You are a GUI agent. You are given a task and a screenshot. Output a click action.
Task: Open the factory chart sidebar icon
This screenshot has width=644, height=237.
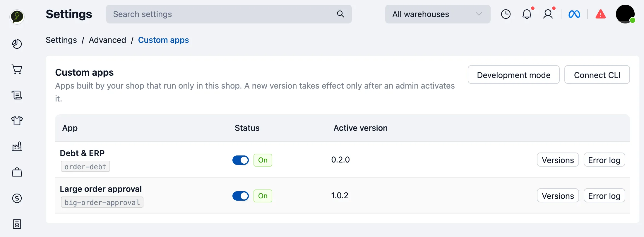click(17, 146)
